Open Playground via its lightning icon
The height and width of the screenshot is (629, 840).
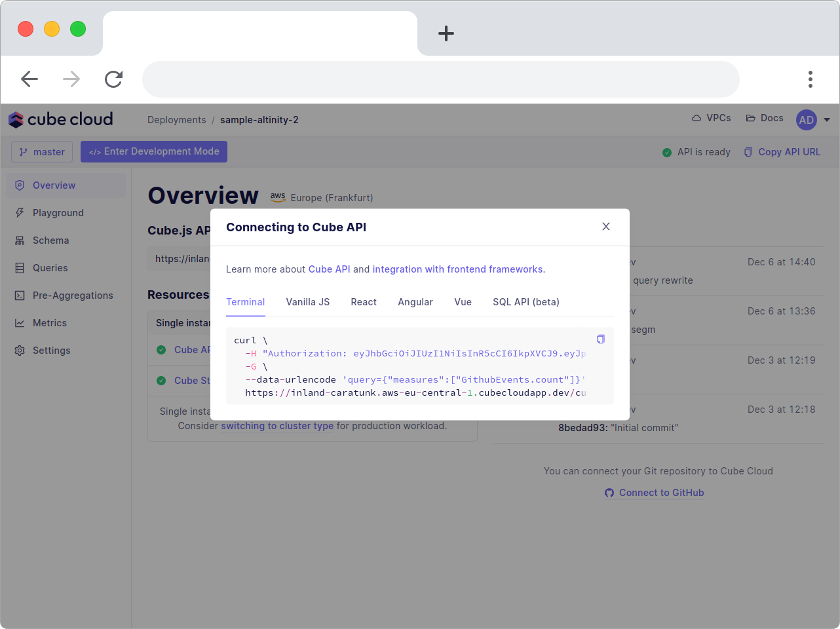(20, 213)
